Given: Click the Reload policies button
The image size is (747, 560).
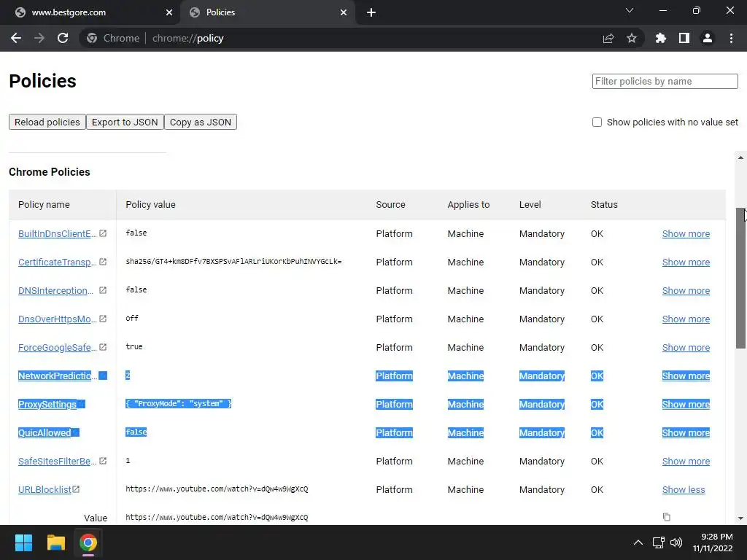Looking at the screenshot, I should (x=47, y=122).
